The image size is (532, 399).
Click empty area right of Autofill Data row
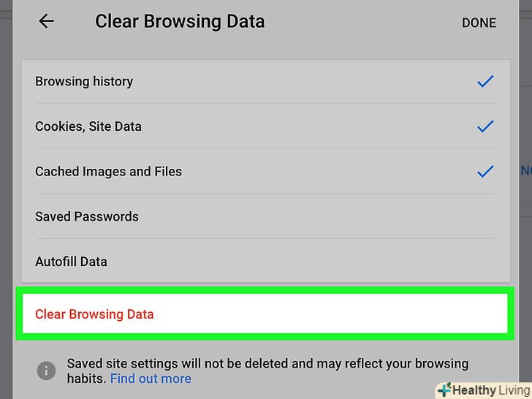pyautogui.click(x=365, y=262)
